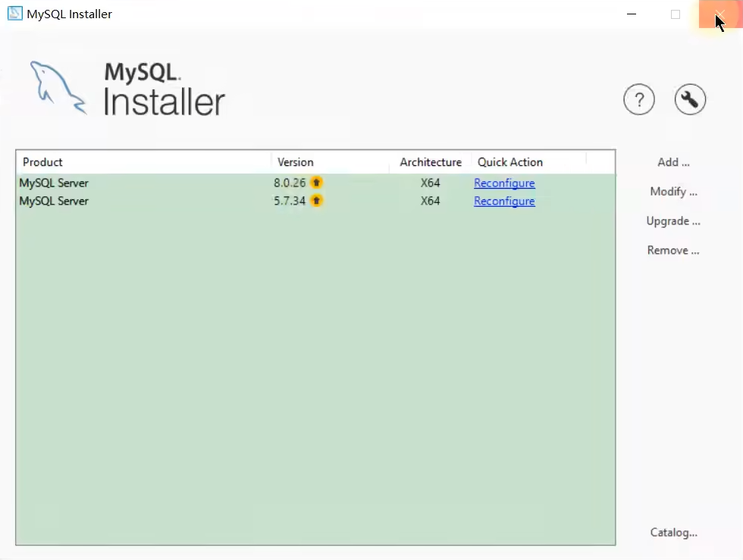Click the Modify ... button
Viewport: 743px width, 560px height.
(673, 192)
